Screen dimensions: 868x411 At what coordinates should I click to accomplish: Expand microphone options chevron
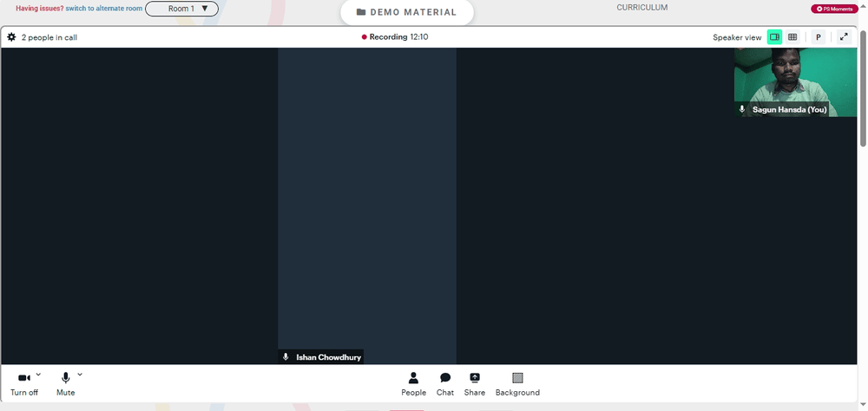(80, 375)
